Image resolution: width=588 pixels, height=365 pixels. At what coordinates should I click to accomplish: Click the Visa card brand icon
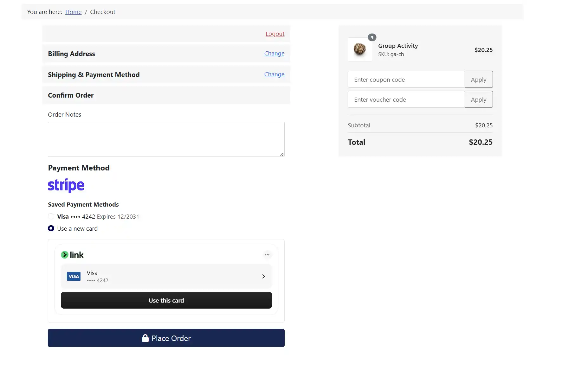[x=74, y=276]
